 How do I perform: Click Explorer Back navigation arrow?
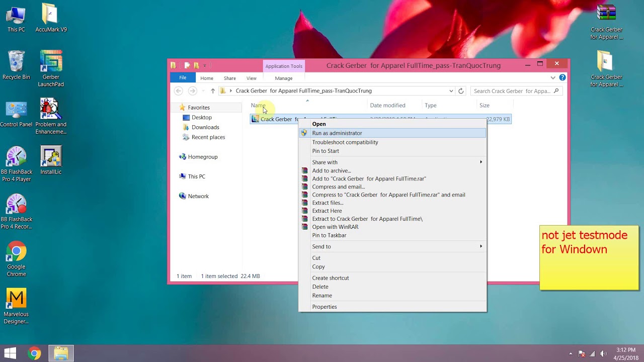point(178,91)
